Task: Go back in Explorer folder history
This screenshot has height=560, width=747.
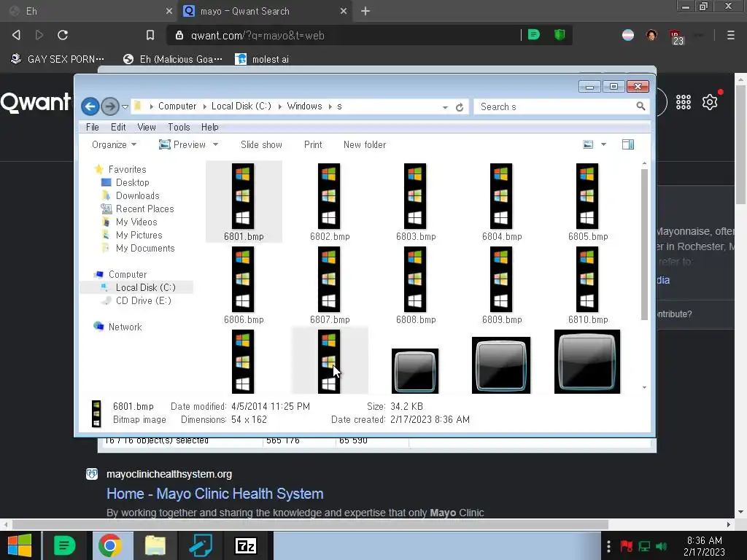Action: tap(90, 106)
